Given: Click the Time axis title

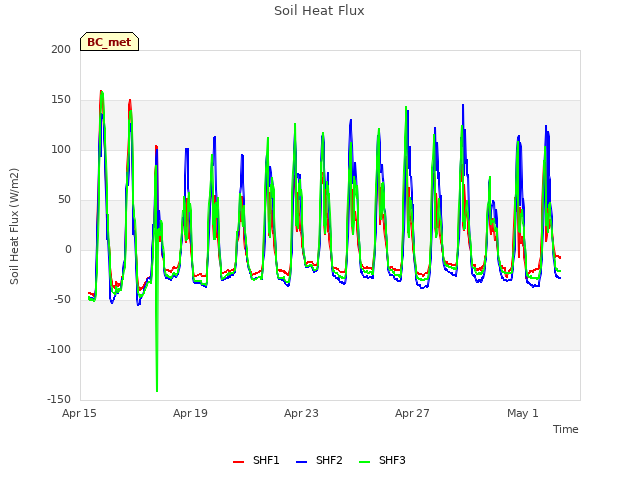Looking at the screenshot, I should [566, 429].
